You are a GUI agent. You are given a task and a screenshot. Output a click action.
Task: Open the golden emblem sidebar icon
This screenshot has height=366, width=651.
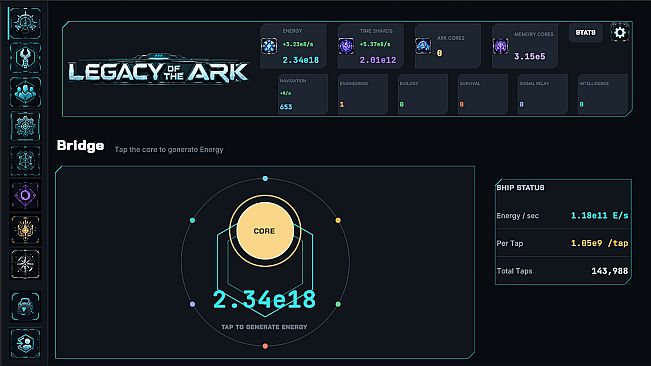point(25,229)
